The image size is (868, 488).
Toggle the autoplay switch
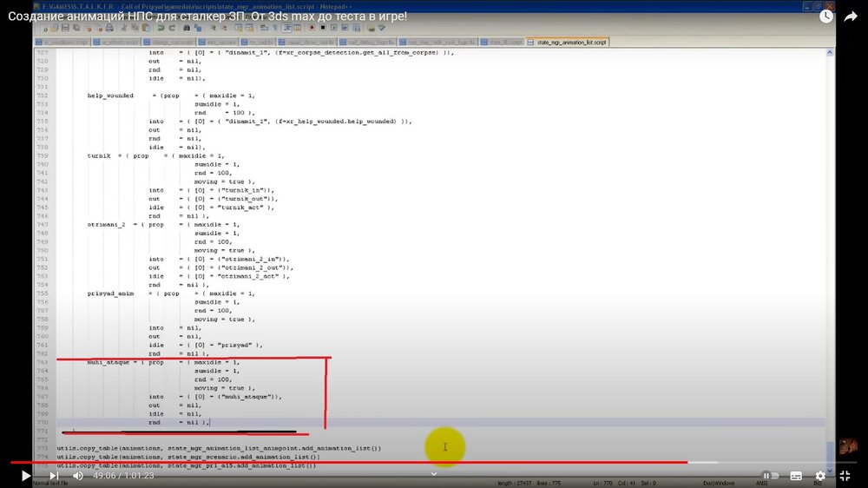click(766, 476)
